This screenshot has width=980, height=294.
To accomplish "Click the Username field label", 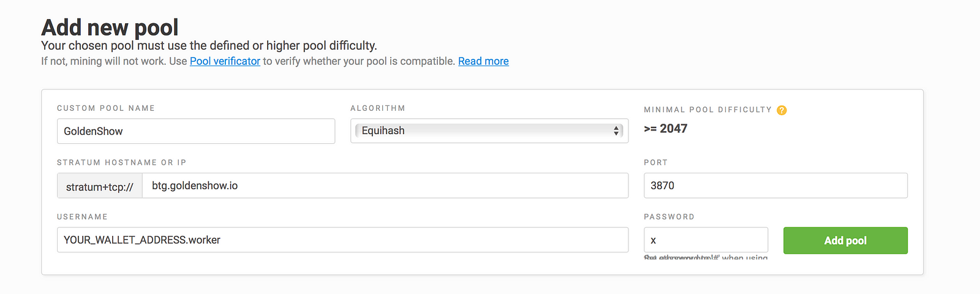I will pyautogui.click(x=82, y=217).
